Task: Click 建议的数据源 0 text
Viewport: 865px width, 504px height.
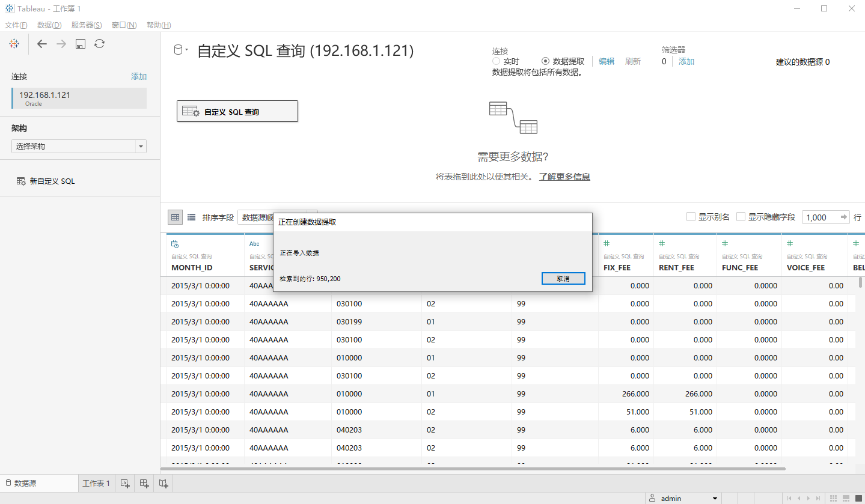Action: point(802,62)
